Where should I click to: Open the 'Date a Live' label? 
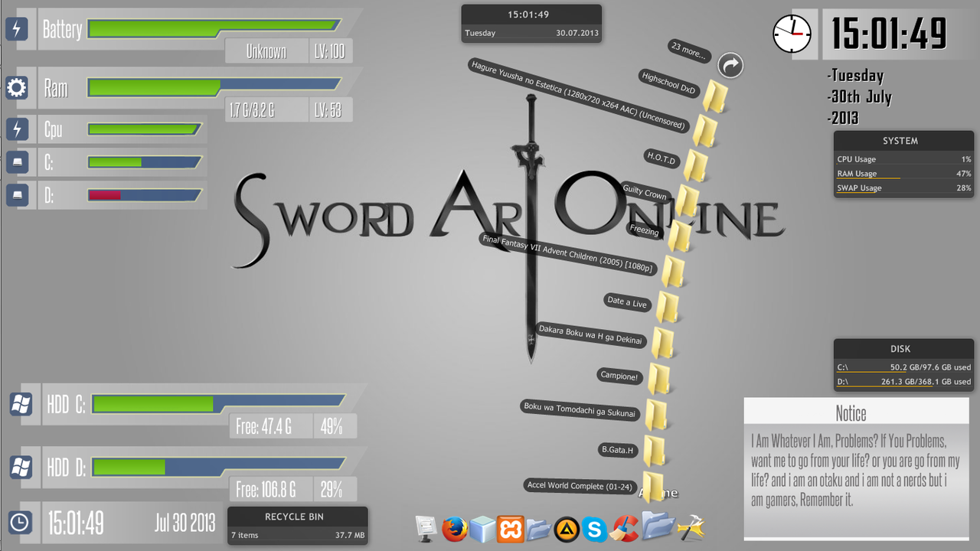(627, 302)
